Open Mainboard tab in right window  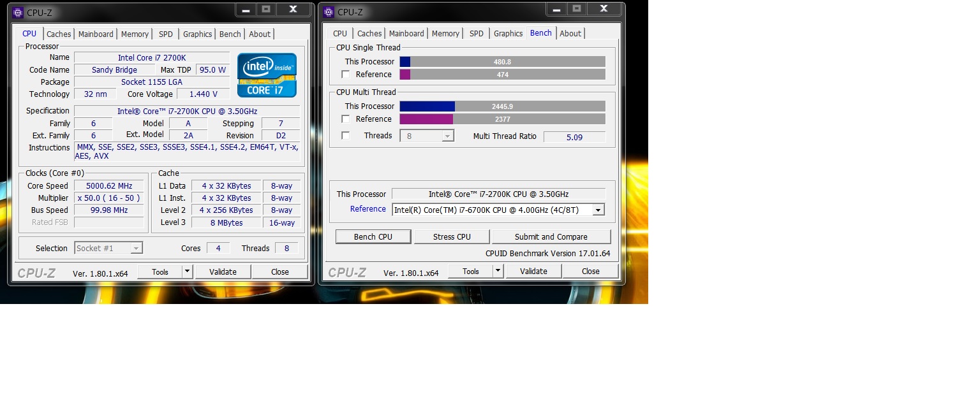(x=406, y=34)
